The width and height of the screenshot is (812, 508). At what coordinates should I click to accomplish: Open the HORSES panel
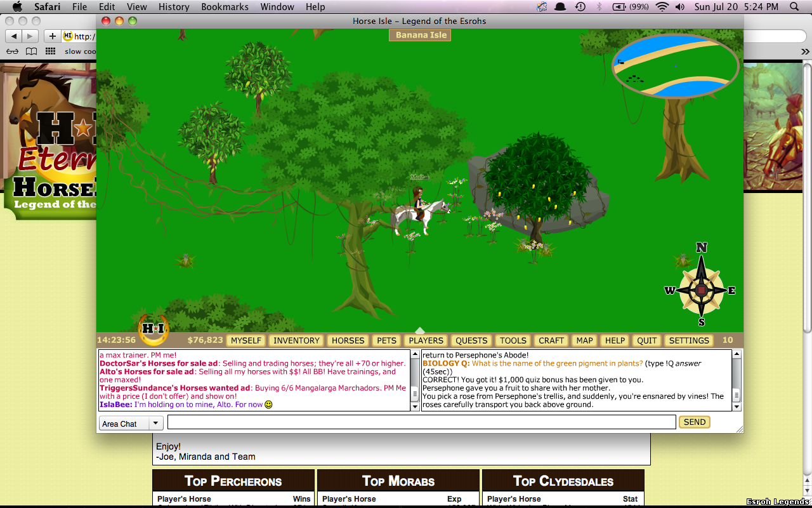click(x=348, y=340)
